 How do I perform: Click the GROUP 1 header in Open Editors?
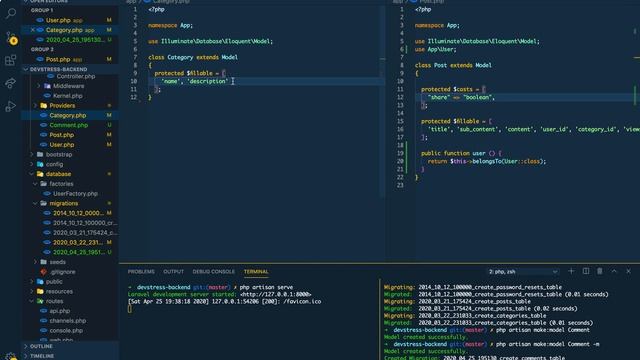click(42, 10)
